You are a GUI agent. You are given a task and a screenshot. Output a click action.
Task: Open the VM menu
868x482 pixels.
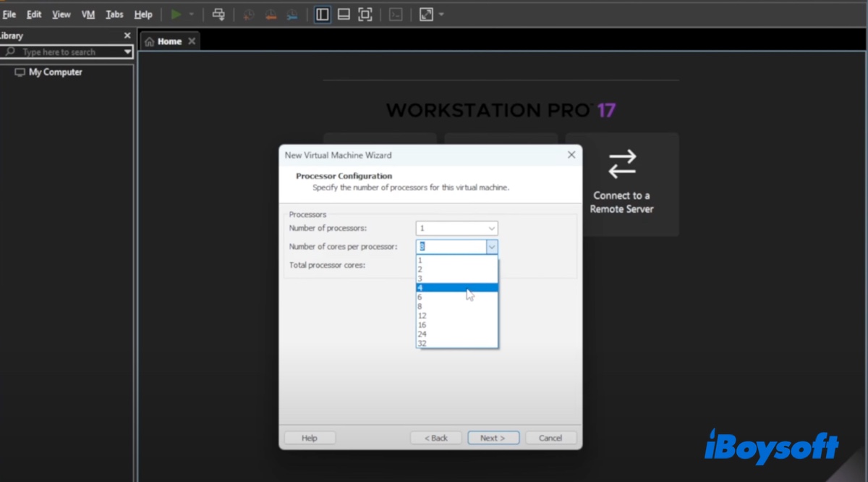(88, 14)
